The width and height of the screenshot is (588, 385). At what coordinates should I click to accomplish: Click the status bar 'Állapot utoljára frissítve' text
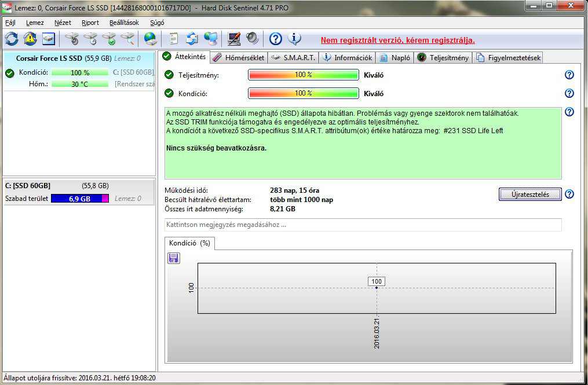click(x=79, y=378)
